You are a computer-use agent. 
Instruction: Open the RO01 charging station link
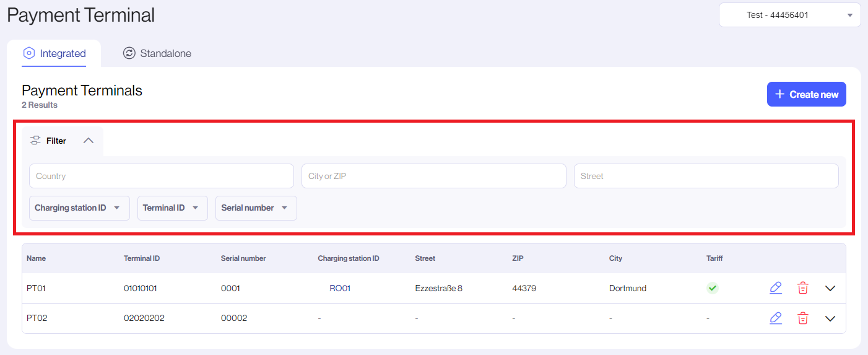pyautogui.click(x=340, y=288)
